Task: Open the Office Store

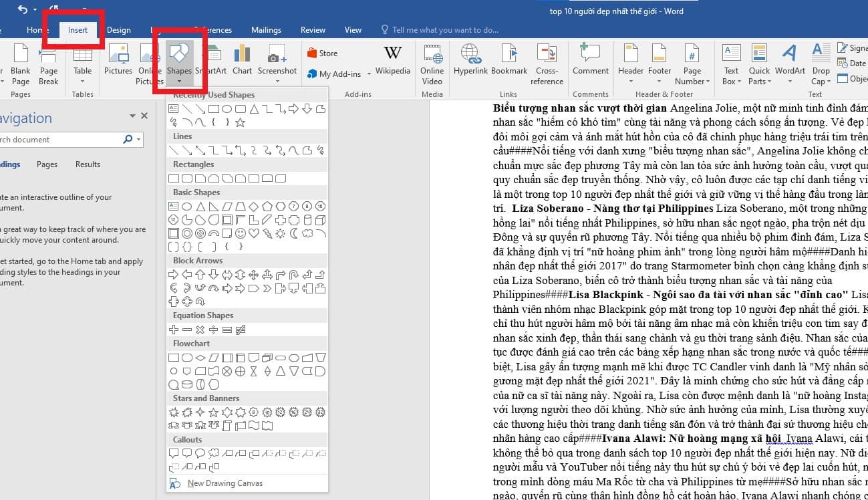Action: click(x=323, y=53)
